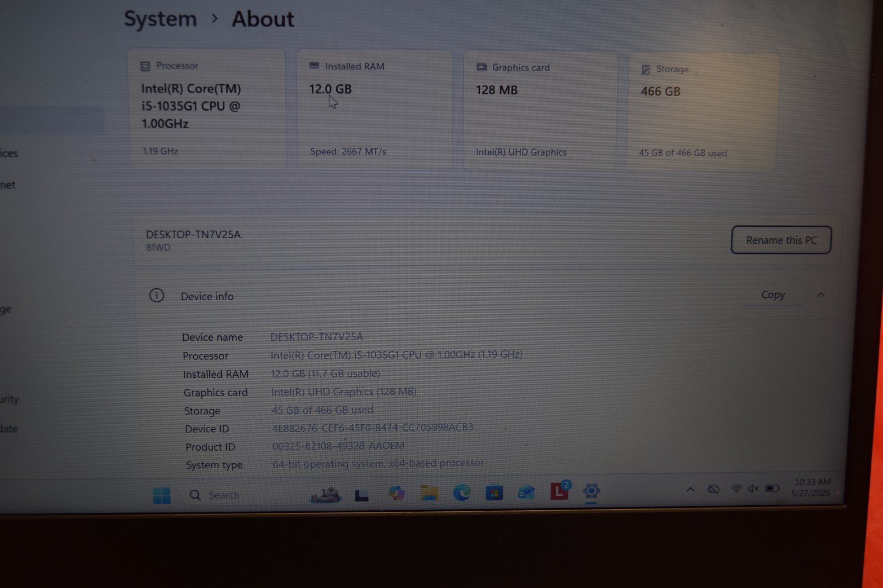Select the 12.0 GB (11.7 GB usable) value
This screenshot has width=883, height=588.
(326, 373)
